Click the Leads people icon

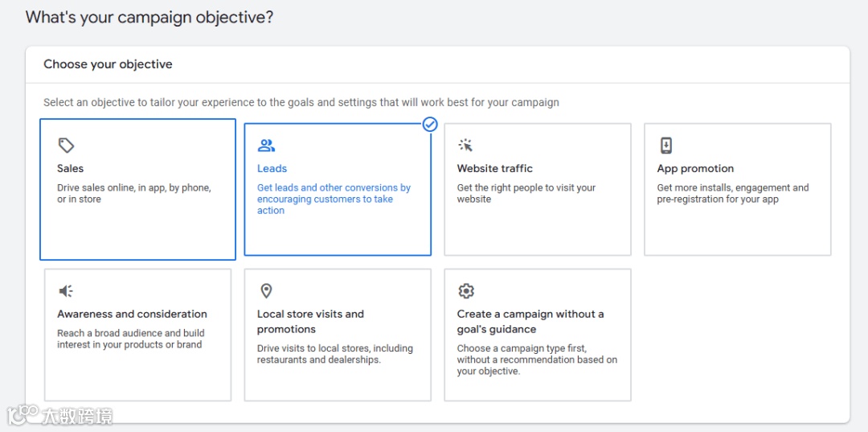266,146
